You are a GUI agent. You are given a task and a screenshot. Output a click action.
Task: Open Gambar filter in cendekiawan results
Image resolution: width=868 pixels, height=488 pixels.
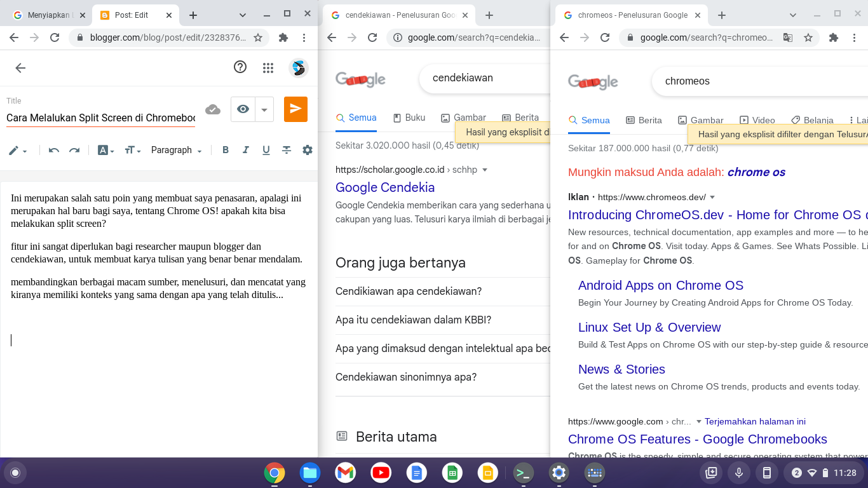click(x=463, y=118)
